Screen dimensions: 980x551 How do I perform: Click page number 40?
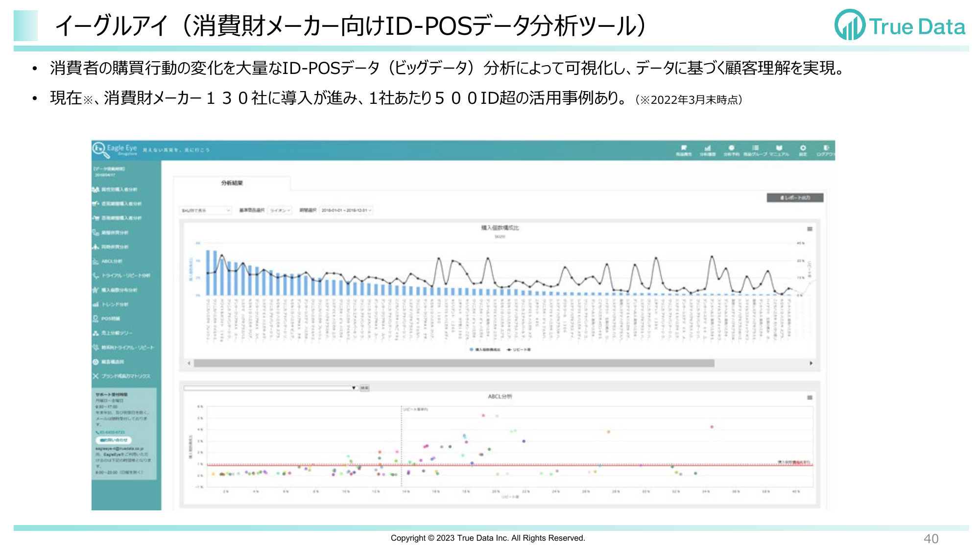click(931, 539)
